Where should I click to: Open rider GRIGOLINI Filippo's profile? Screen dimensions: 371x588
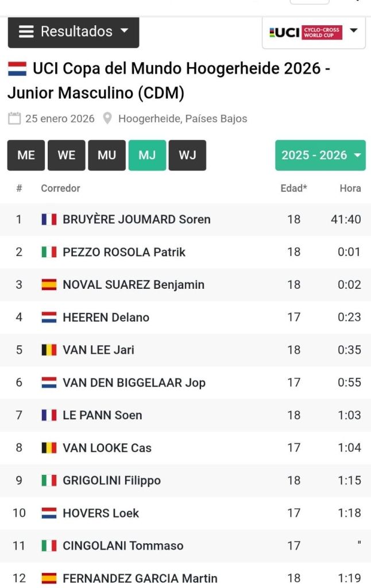[x=111, y=481]
